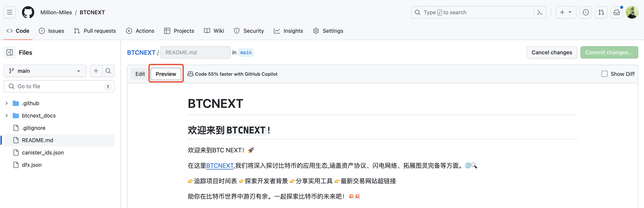Focus the Type / to search box
This screenshot has width=644, height=208.
point(478,12)
